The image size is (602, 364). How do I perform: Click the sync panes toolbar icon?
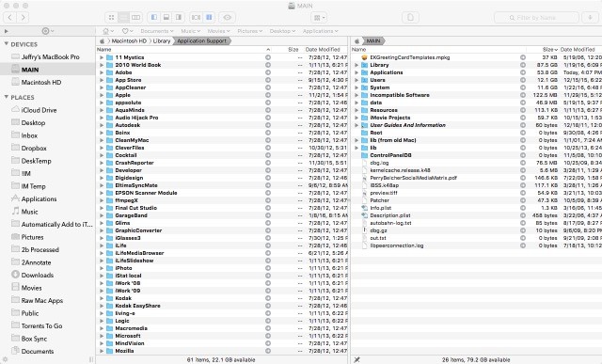[196, 17]
